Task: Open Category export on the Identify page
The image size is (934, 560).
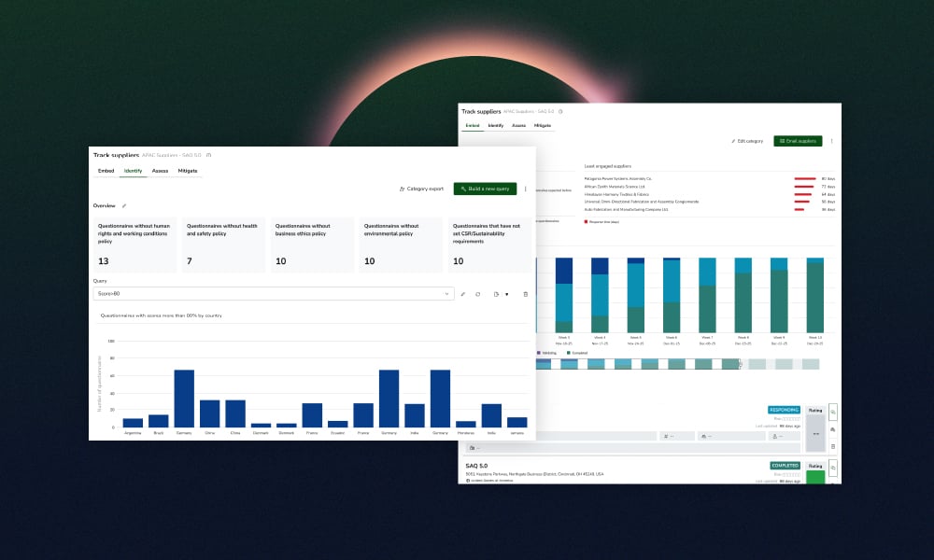Action: (x=423, y=189)
